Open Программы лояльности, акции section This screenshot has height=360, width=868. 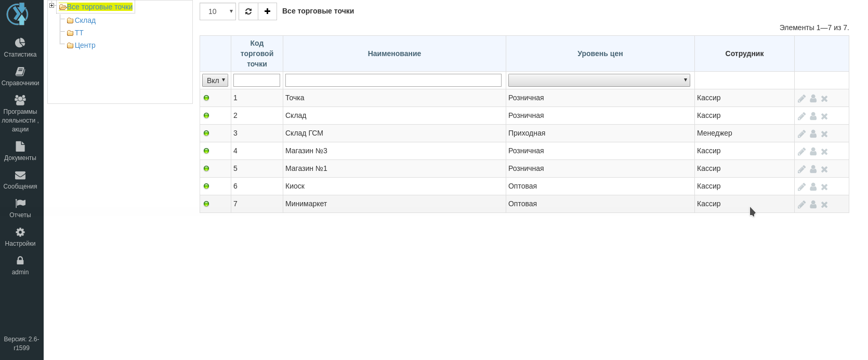point(20,114)
